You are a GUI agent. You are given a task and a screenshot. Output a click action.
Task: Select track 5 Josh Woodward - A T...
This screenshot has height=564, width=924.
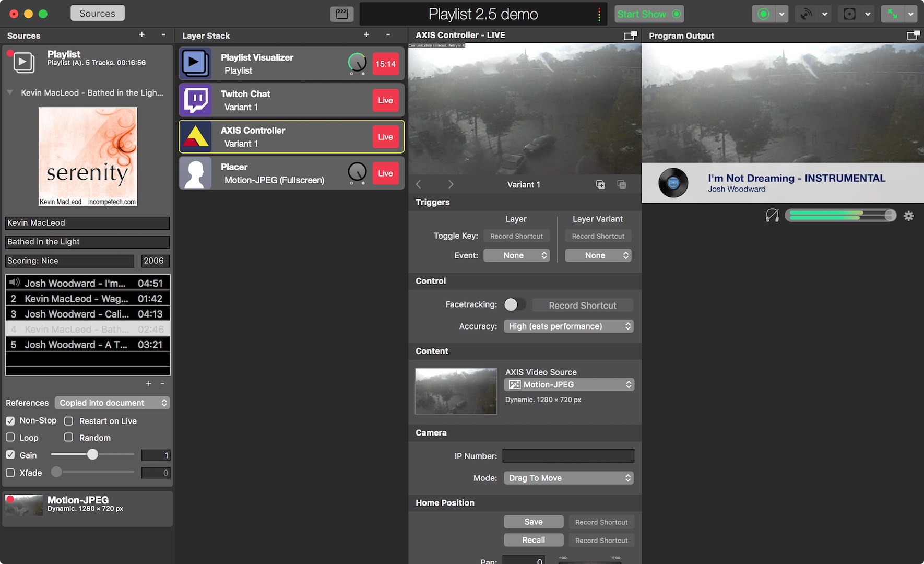(x=88, y=345)
